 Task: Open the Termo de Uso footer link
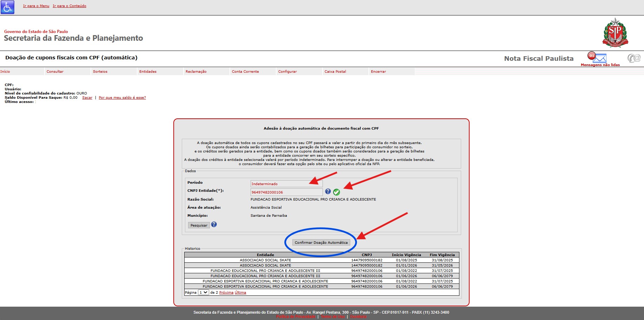333,317
